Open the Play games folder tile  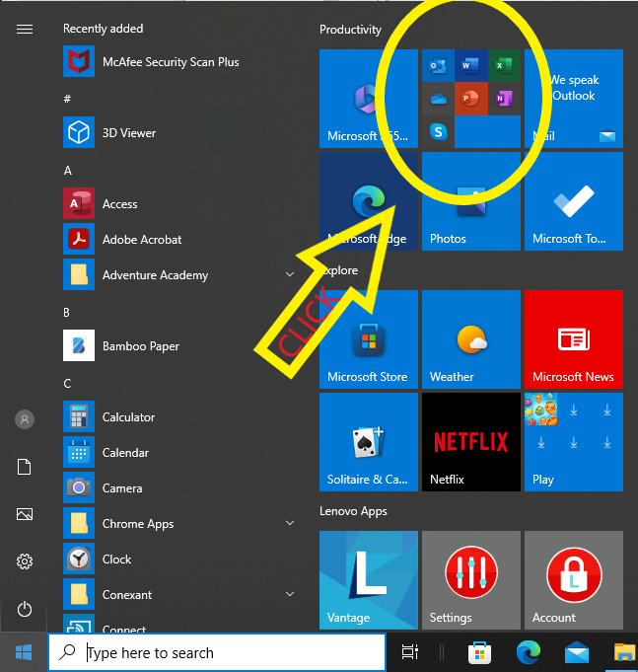pos(574,442)
